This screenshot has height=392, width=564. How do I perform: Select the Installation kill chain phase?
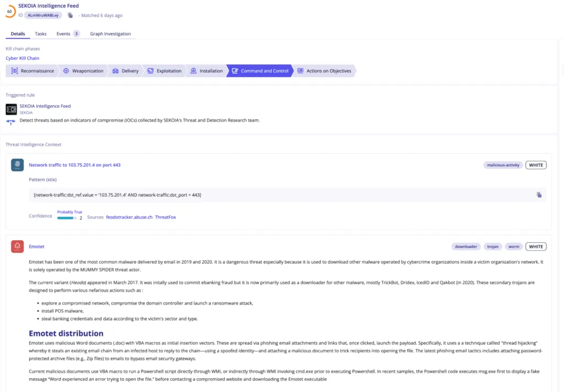(207, 71)
